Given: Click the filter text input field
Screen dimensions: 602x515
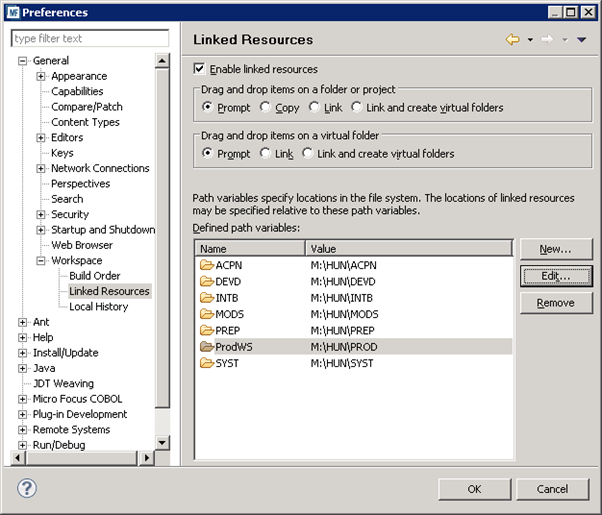Looking at the screenshot, I should coord(89,39).
